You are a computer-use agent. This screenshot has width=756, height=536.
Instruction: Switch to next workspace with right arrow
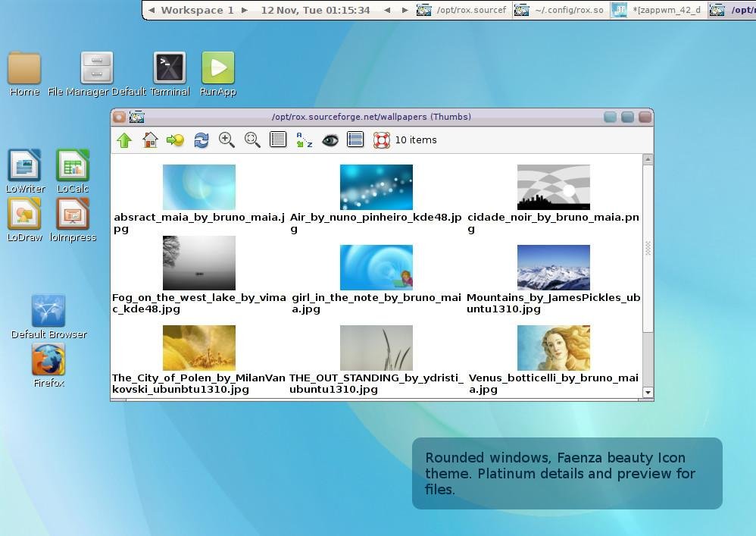(245, 11)
